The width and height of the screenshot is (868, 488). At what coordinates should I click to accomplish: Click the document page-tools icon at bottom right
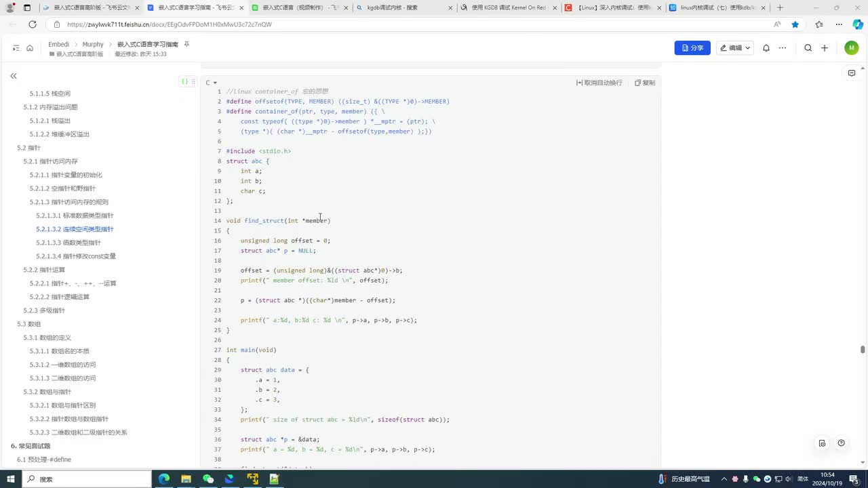pyautogui.click(x=822, y=443)
